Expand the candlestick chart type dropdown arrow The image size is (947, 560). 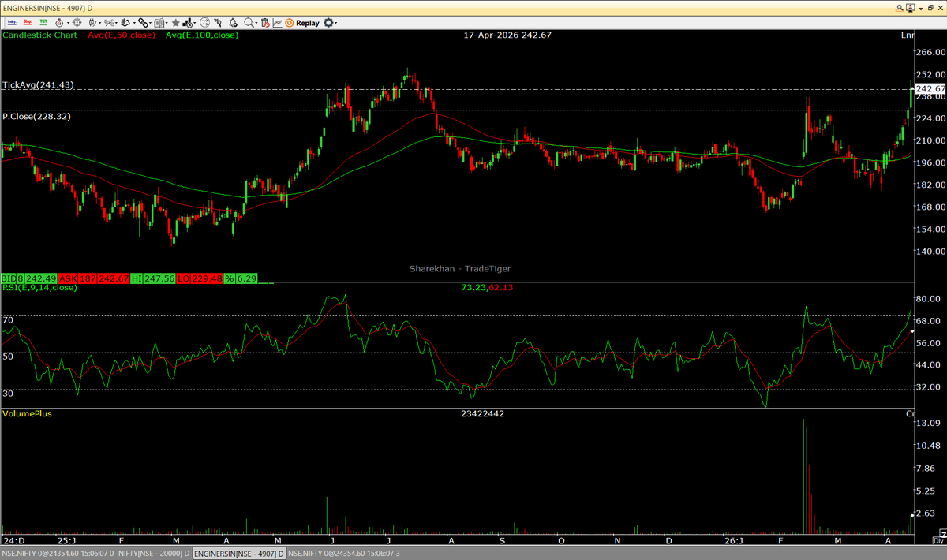100,23
